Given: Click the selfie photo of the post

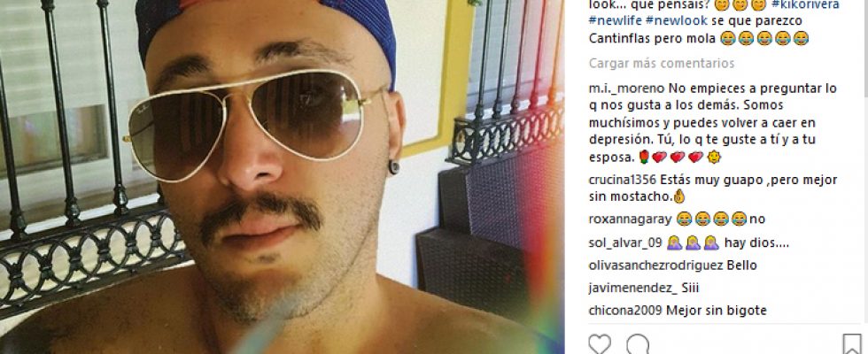Looking at the screenshot, I should [282, 177].
